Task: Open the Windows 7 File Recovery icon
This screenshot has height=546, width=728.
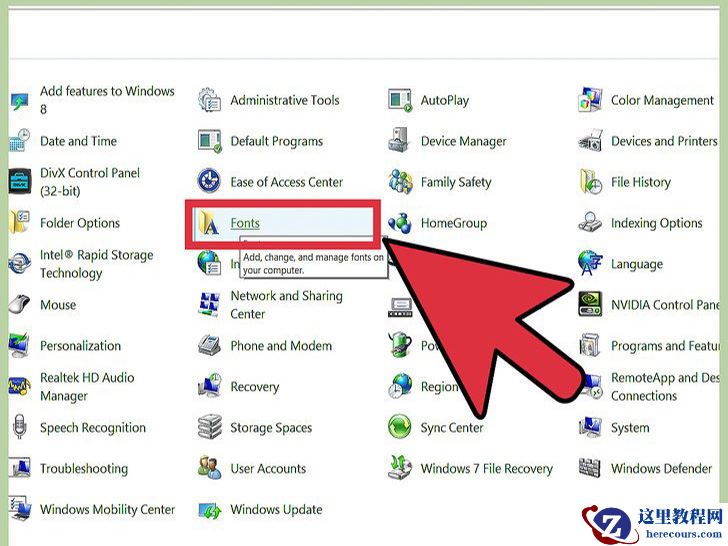Action: 400,468
